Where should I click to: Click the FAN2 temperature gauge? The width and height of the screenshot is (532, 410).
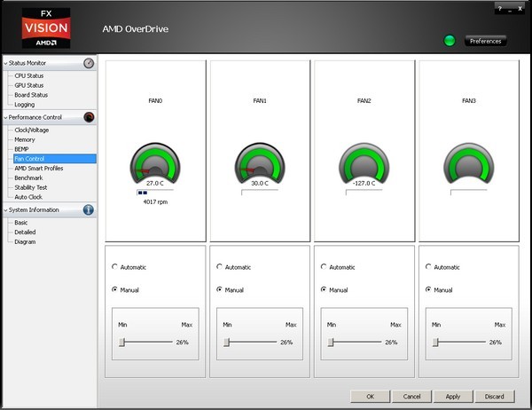click(x=364, y=162)
